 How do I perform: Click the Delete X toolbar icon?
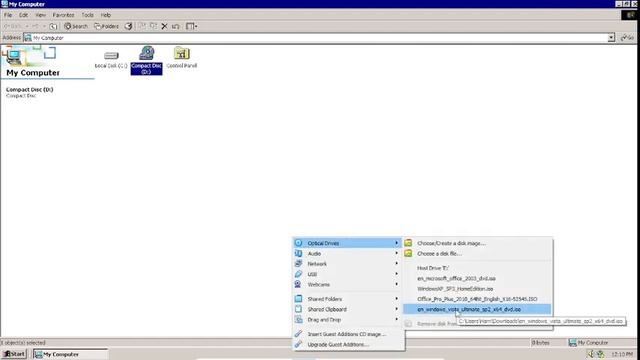click(164, 26)
